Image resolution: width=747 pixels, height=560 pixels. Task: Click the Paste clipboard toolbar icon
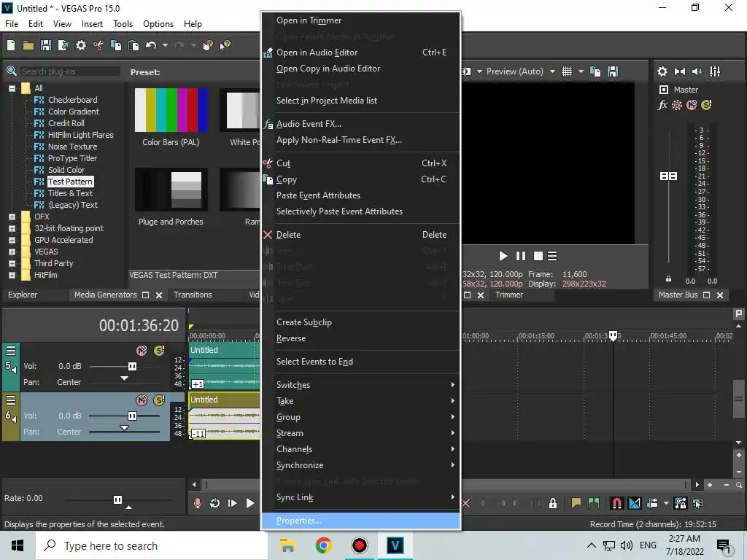pos(133,45)
